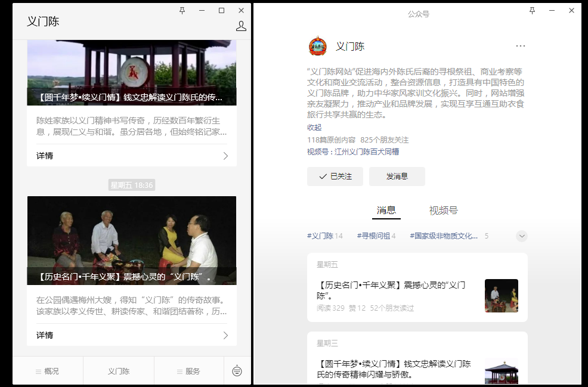Expand the topic tags dropdown arrow
Image resolution: width=588 pixels, height=387 pixels.
coord(522,236)
